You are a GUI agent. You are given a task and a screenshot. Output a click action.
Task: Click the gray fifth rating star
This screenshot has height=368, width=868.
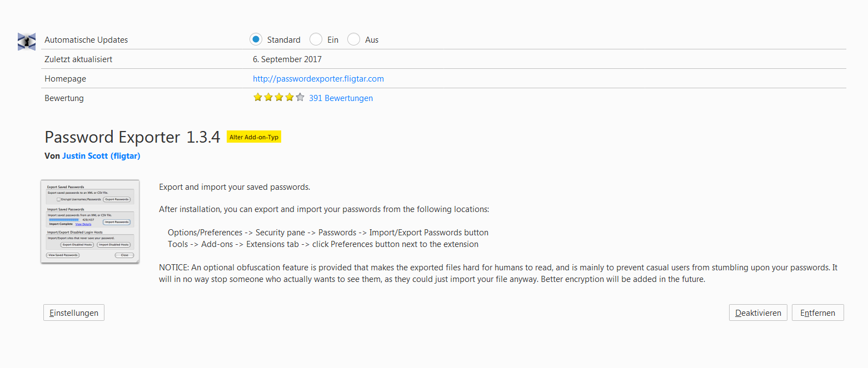pyautogui.click(x=300, y=98)
